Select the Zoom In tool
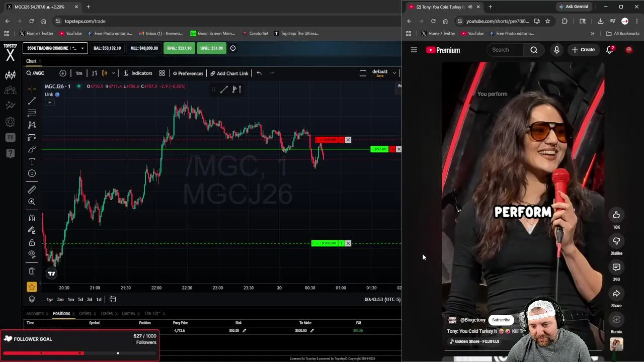The image size is (644, 362). pyautogui.click(x=32, y=202)
